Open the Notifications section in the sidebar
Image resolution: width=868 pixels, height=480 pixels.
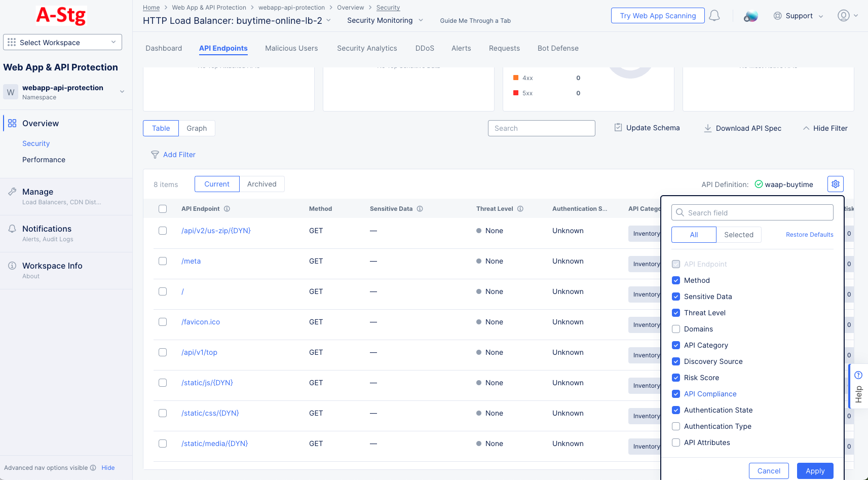(47, 229)
